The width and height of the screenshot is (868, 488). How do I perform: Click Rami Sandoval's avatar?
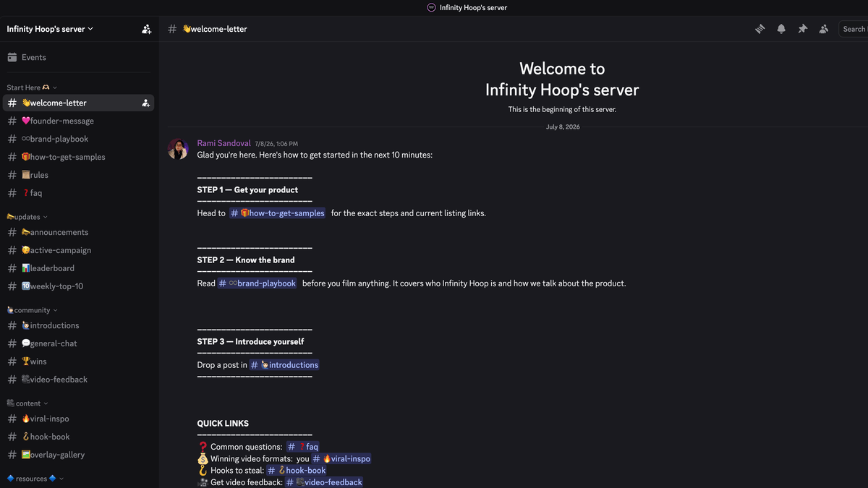click(178, 149)
